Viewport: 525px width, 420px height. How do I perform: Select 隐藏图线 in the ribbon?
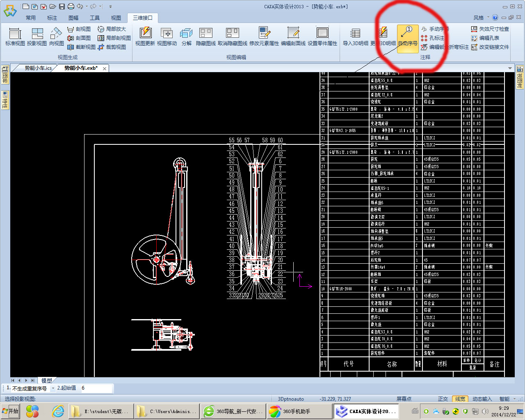click(206, 37)
